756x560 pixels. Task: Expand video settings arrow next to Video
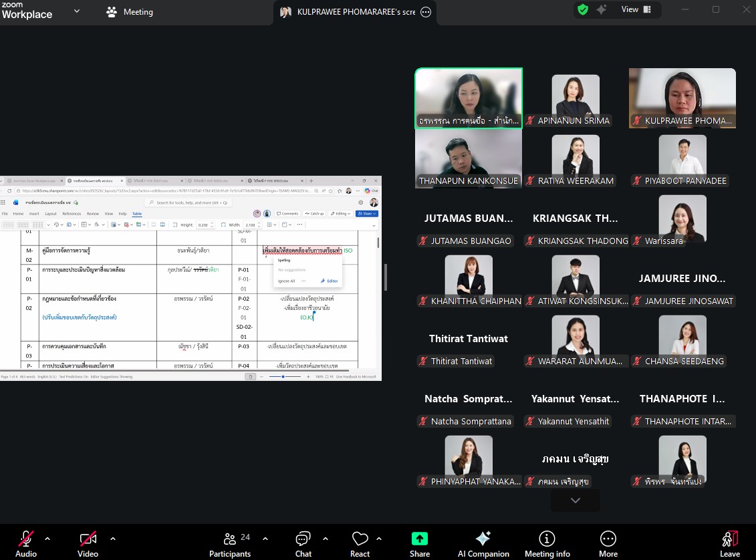pos(112,538)
